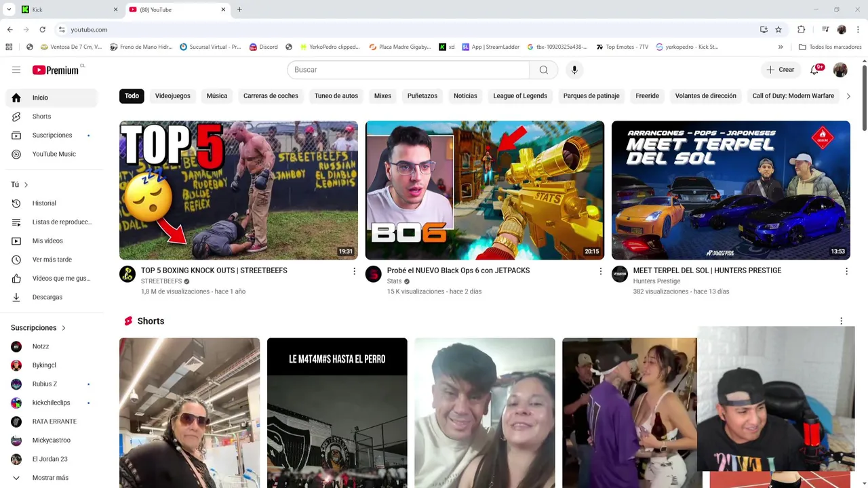Open Shorts from the sidebar
The height and width of the screenshot is (488, 868).
point(52,117)
